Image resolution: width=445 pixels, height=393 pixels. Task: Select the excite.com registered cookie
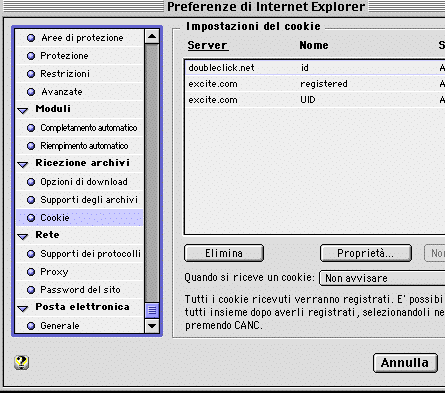pyautogui.click(x=315, y=84)
